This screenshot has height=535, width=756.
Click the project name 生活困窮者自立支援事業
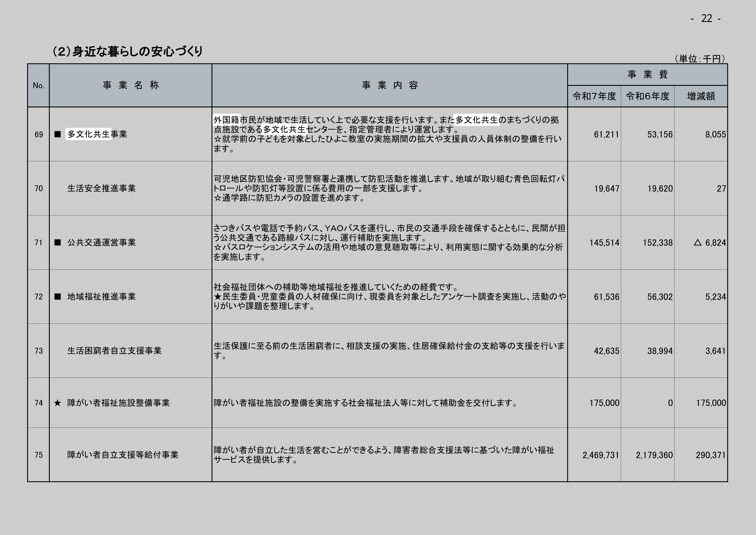[x=114, y=350]
